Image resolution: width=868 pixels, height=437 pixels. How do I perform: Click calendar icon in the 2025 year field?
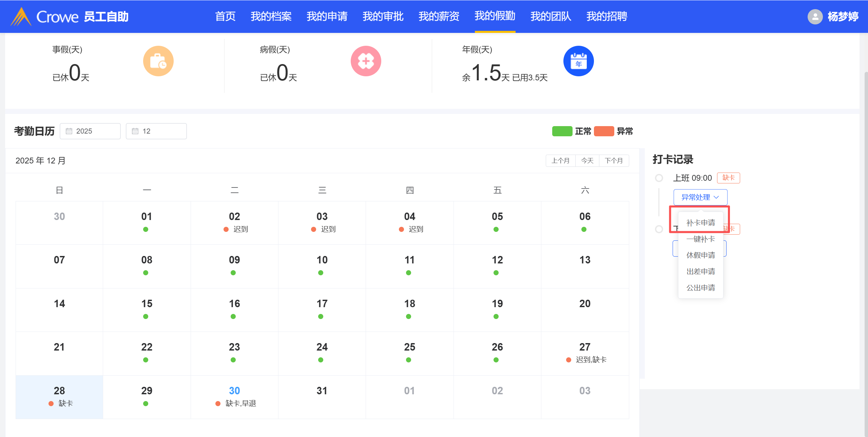coord(69,131)
